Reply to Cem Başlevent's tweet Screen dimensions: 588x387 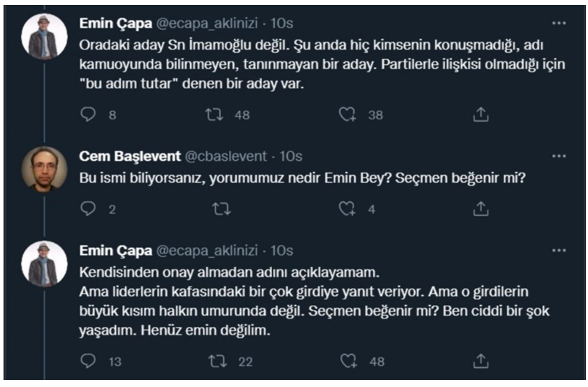[88, 208]
